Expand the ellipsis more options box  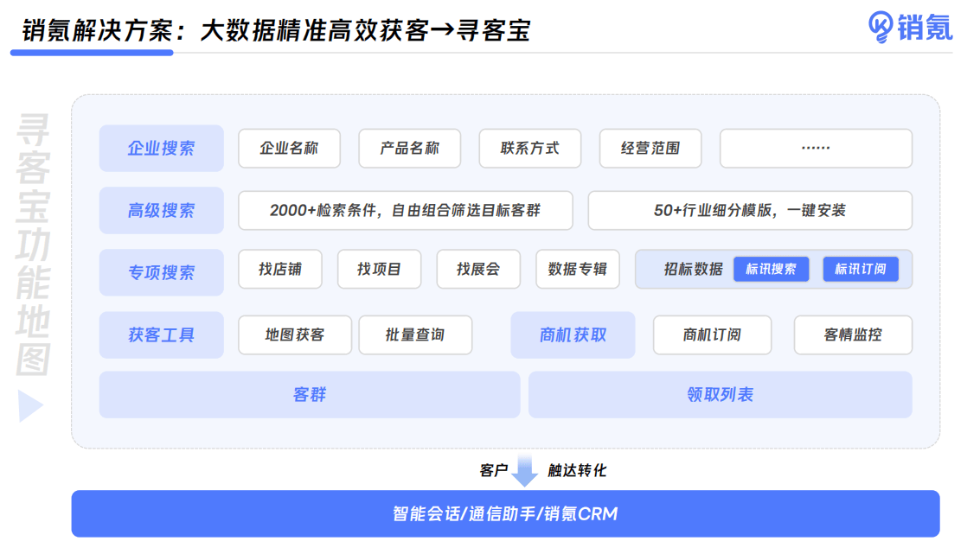click(x=815, y=148)
